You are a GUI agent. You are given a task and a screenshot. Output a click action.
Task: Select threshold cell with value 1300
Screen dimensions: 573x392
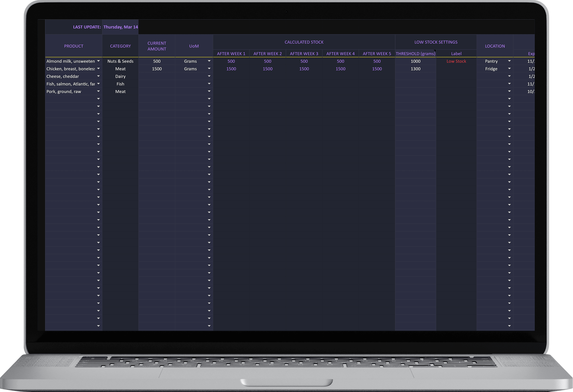415,69
